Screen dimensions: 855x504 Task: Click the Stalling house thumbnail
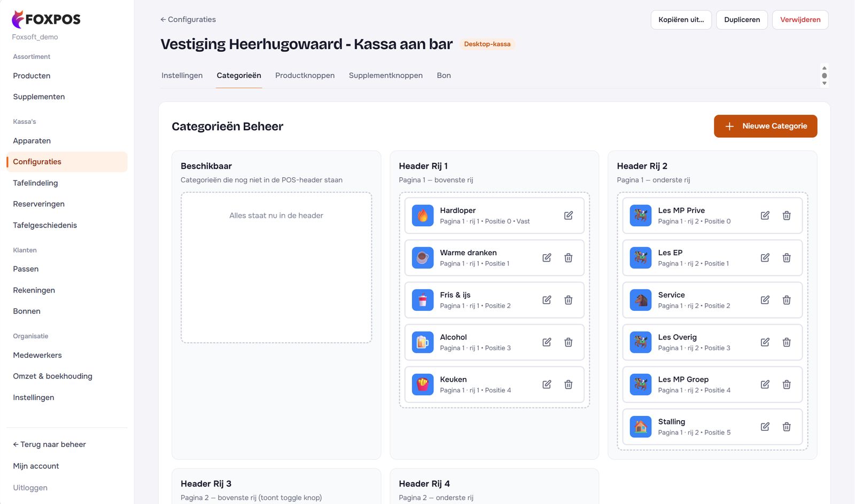pos(641,427)
